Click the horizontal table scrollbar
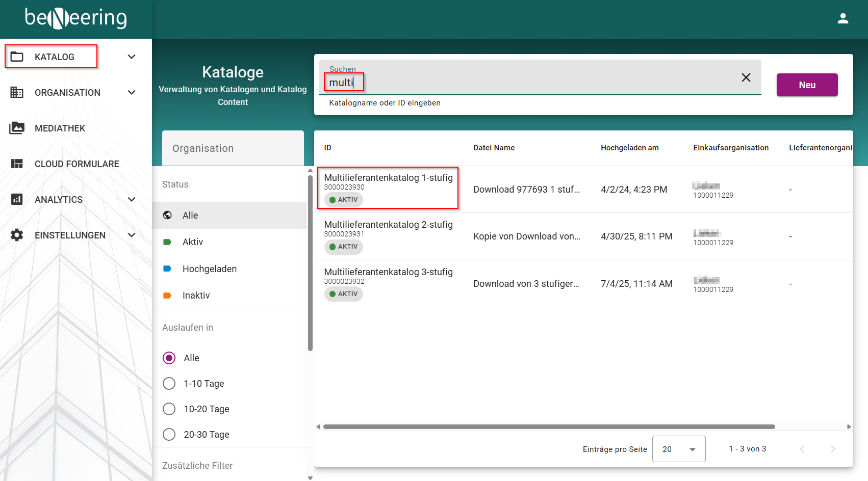This screenshot has width=868, height=481. (x=549, y=427)
